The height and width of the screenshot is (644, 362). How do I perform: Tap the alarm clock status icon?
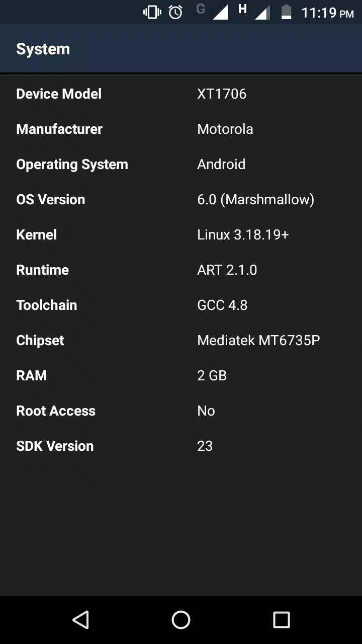175,12
